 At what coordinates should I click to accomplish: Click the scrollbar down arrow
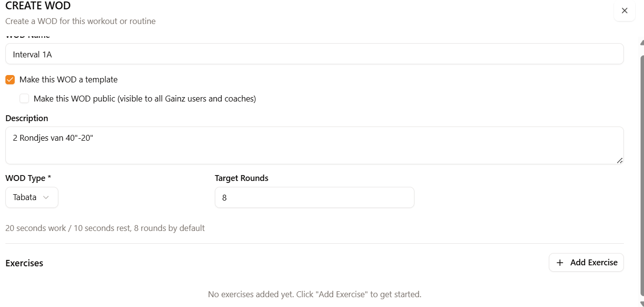642,304
